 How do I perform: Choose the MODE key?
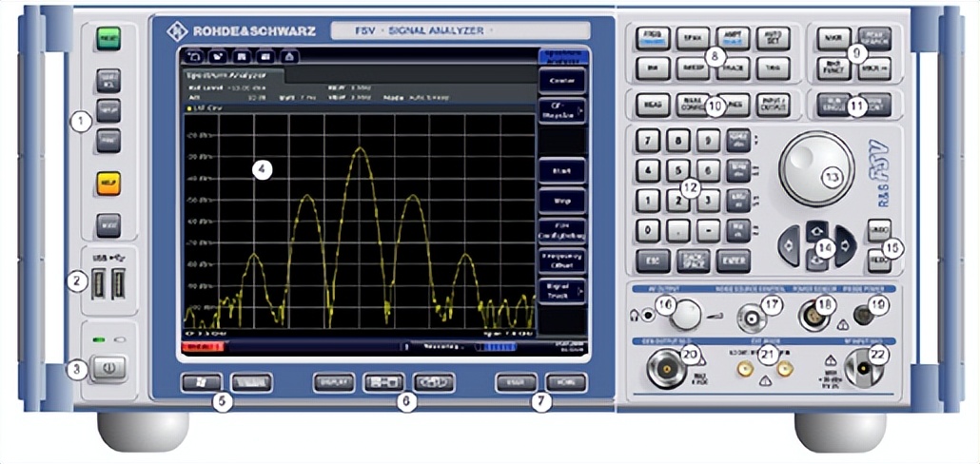(108, 225)
